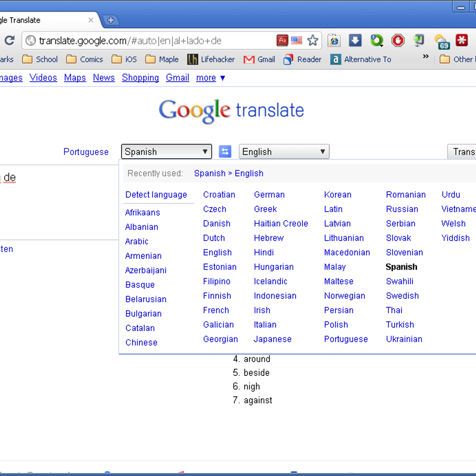Go to Google Shopping link
This screenshot has width=476, height=476.
click(140, 78)
